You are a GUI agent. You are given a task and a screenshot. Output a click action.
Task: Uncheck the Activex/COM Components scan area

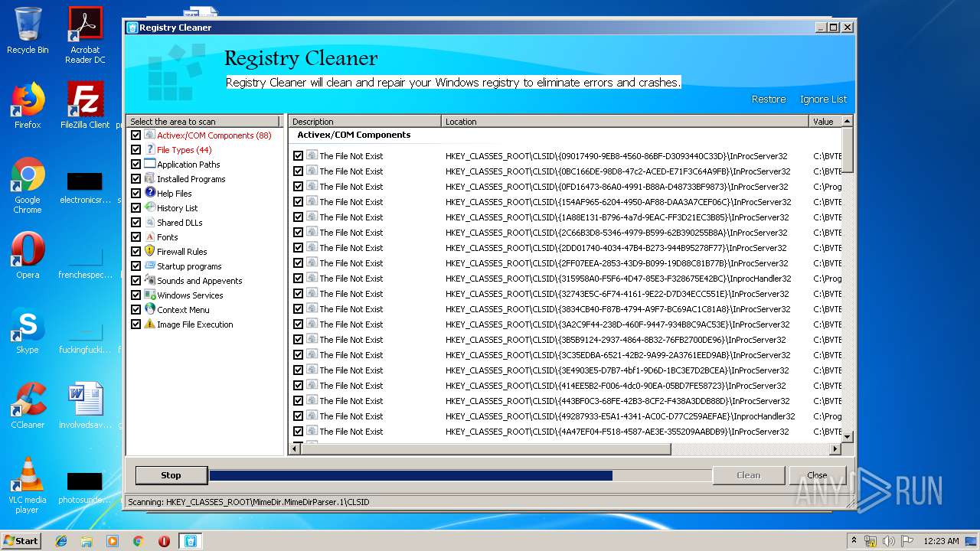click(136, 135)
